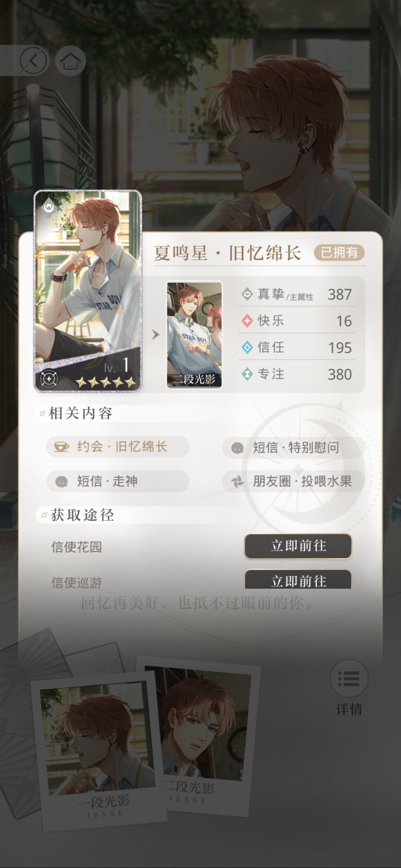401x868 pixels.
Task: Tap the coffee cup date icon
Action: click(62, 447)
